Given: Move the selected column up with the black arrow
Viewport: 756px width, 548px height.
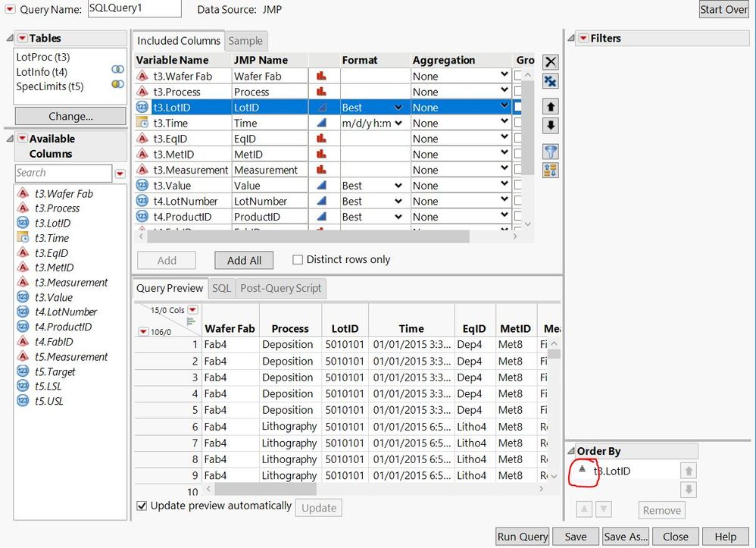Looking at the screenshot, I should pyautogui.click(x=551, y=107).
